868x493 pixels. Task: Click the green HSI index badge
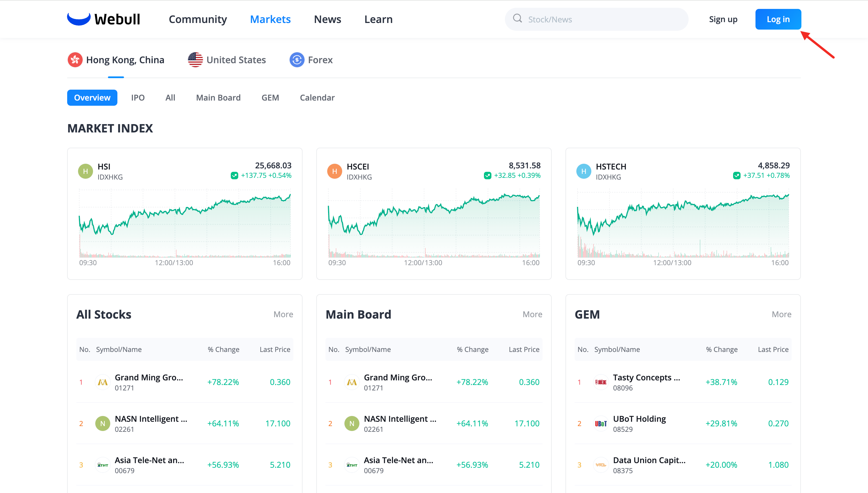point(85,171)
